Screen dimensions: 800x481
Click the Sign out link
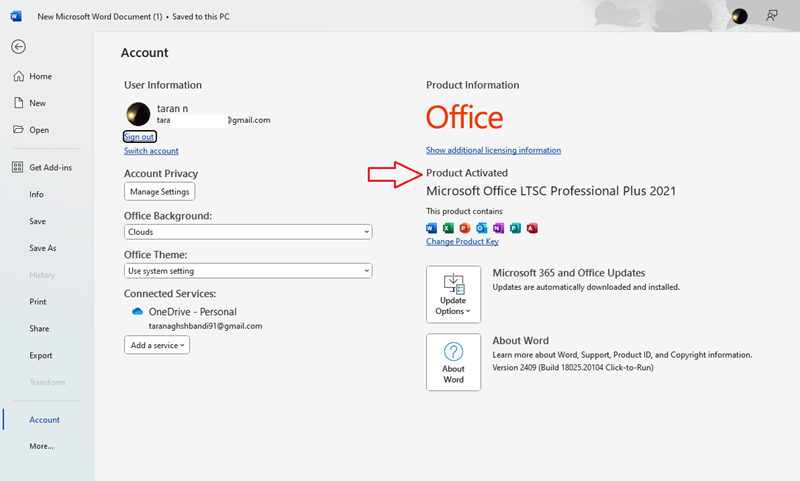click(x=139, y=137)
